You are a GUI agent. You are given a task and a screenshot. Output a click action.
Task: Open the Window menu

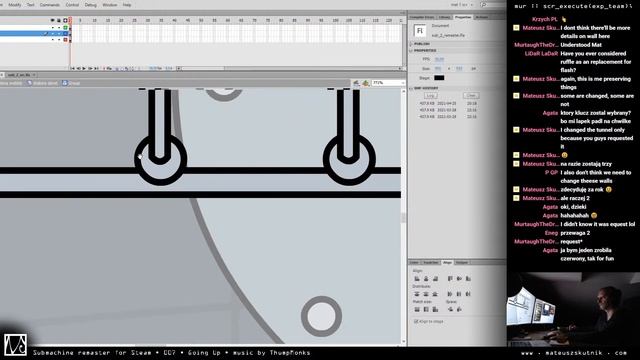(109, 5)
